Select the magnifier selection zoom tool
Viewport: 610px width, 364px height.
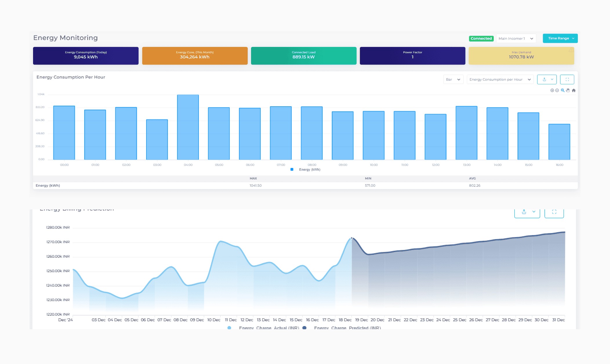click(562, 90)
